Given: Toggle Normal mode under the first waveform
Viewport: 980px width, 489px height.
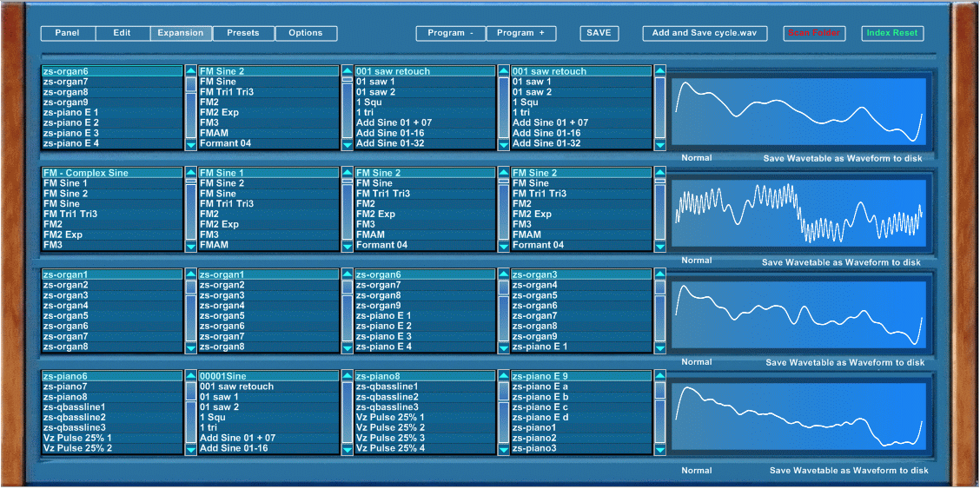Looking at the screenshot, I should point(696,158).
